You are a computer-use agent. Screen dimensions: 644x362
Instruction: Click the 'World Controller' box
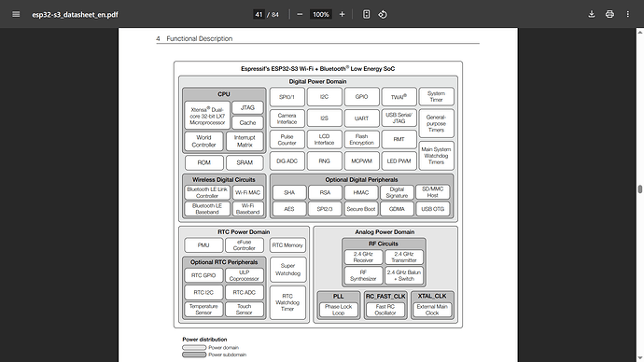pyautogui.click(x=203, y=141)
